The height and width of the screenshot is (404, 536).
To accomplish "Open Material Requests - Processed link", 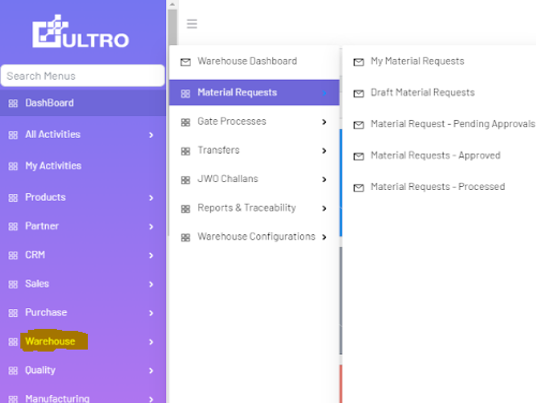I will [x=438, y=187].
